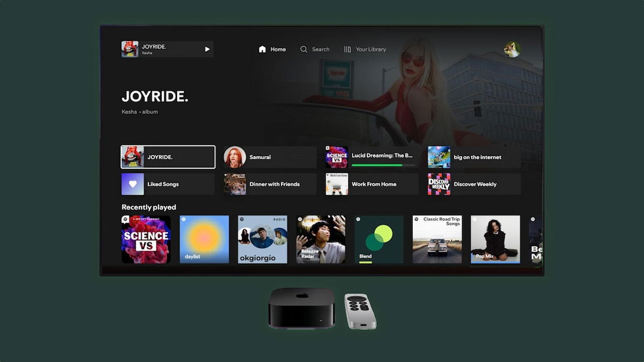Open the Dinner with Friends shortcut
The image size is (644, 362).
(x=270, y=184)
